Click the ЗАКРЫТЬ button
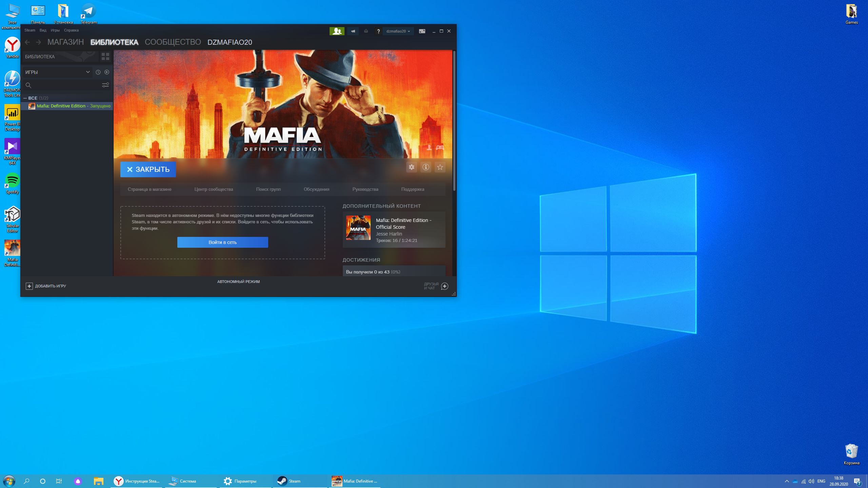Screen dimensions: 868x488 click(x=148, y=169)
